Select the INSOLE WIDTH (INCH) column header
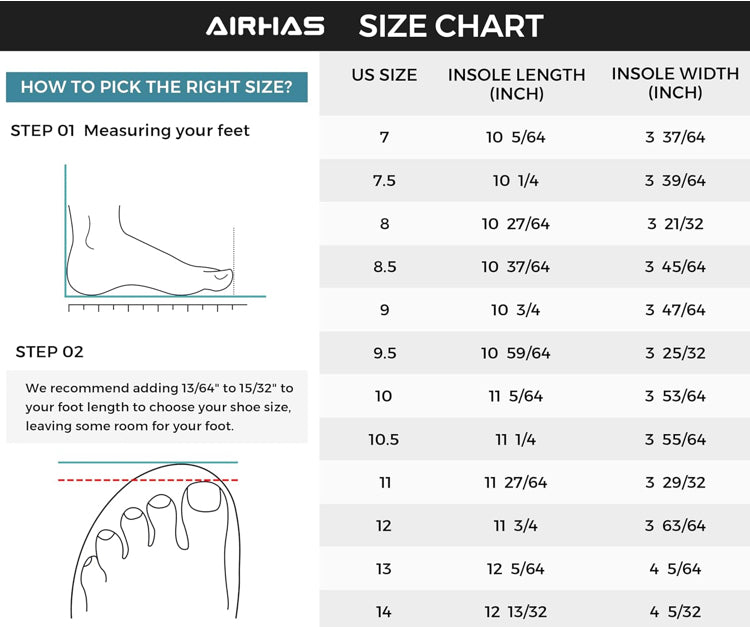 pyautogui.click(x=675, y=84)
